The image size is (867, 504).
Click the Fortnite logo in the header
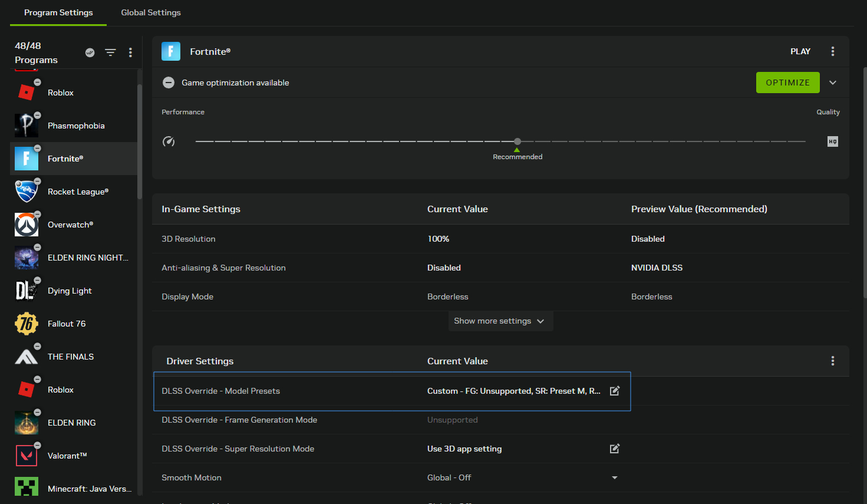point(171,51)
